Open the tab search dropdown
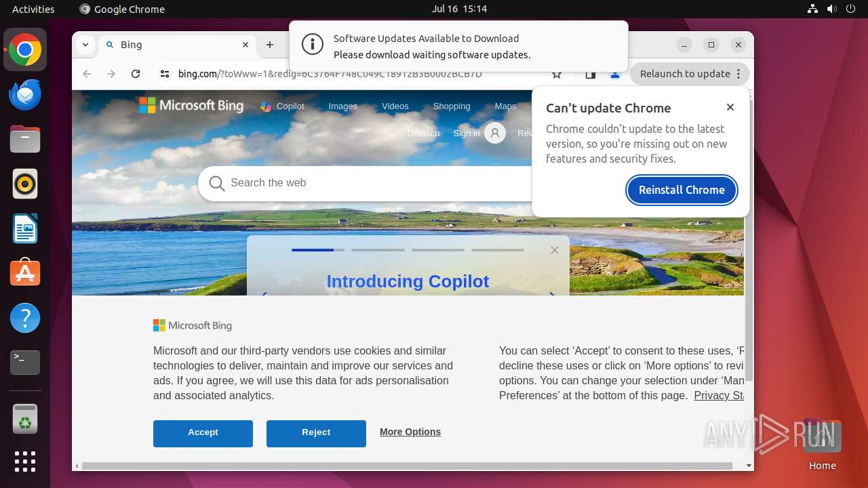The width and height of the screenshot is (868, 488). click(85, 45)
